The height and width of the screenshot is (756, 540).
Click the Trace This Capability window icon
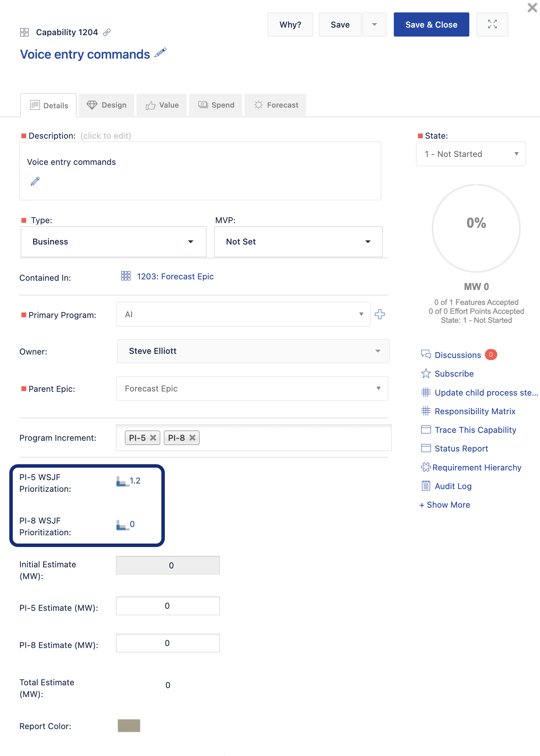pyautogui.click(x=426, y=430)
